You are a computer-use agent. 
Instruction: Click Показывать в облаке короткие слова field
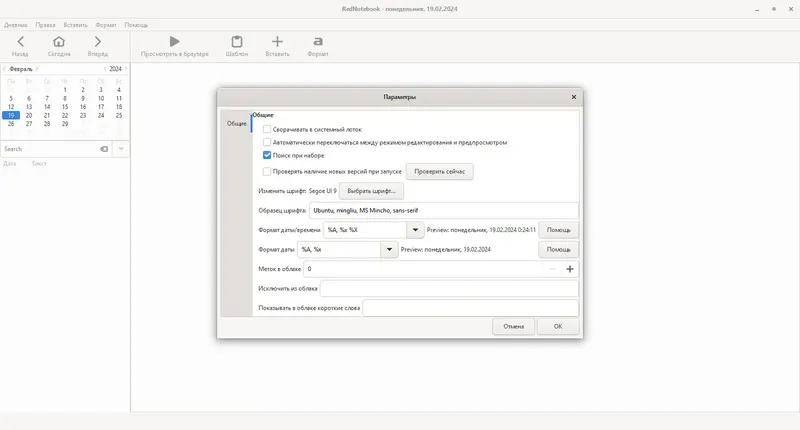coord(470,308)
